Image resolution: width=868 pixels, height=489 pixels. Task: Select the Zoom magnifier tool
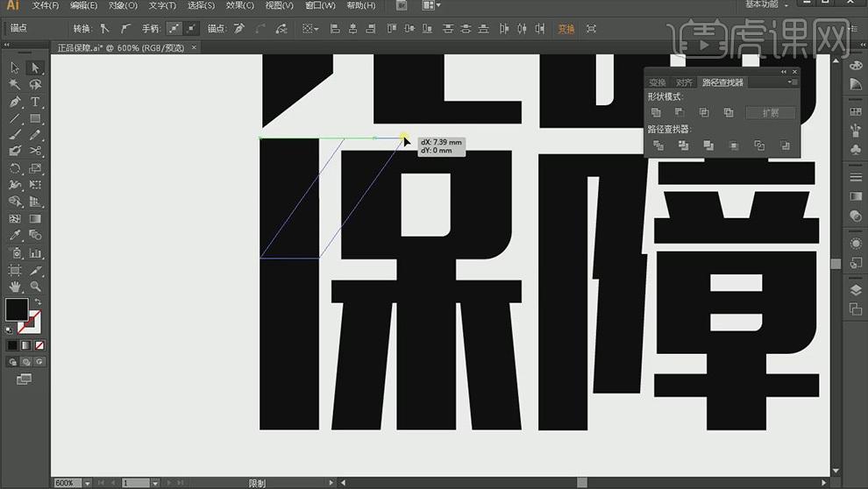coord(36,287)
